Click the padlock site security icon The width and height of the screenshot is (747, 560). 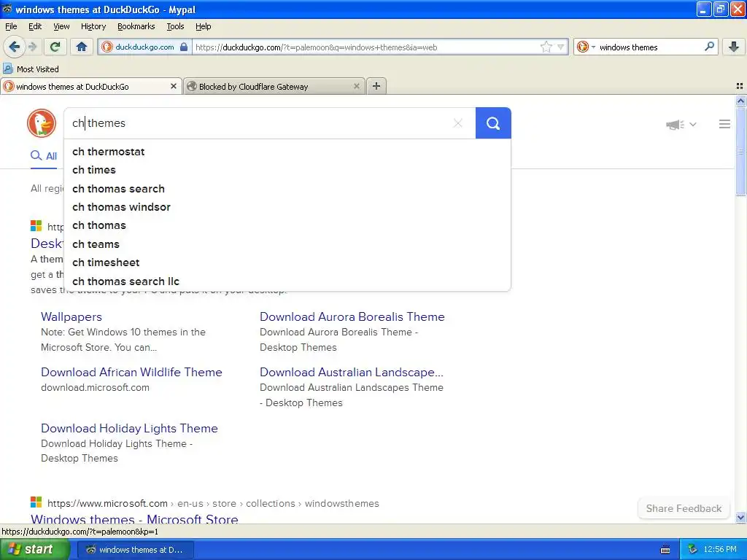[x=184, y=47]
